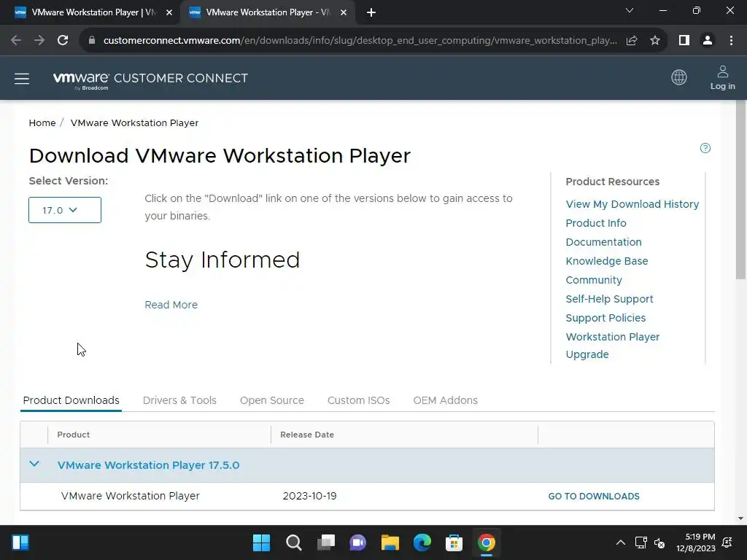747x560 pixels.
Task: Click the muted volume tray icon
Action: pos(659,542)
